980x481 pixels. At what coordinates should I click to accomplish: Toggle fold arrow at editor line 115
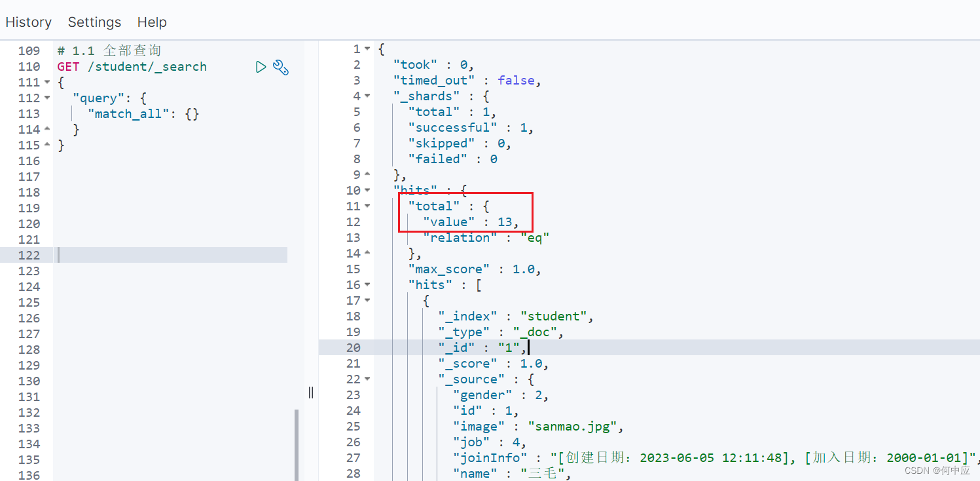point(46,145)
